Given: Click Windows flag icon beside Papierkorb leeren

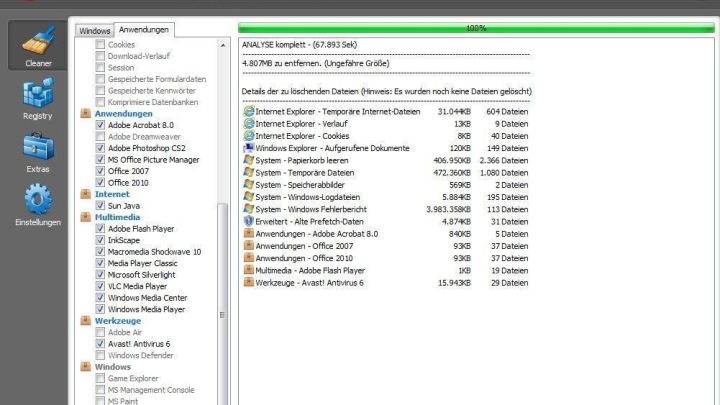Looking at the screenshot, I should coord(248,160).
